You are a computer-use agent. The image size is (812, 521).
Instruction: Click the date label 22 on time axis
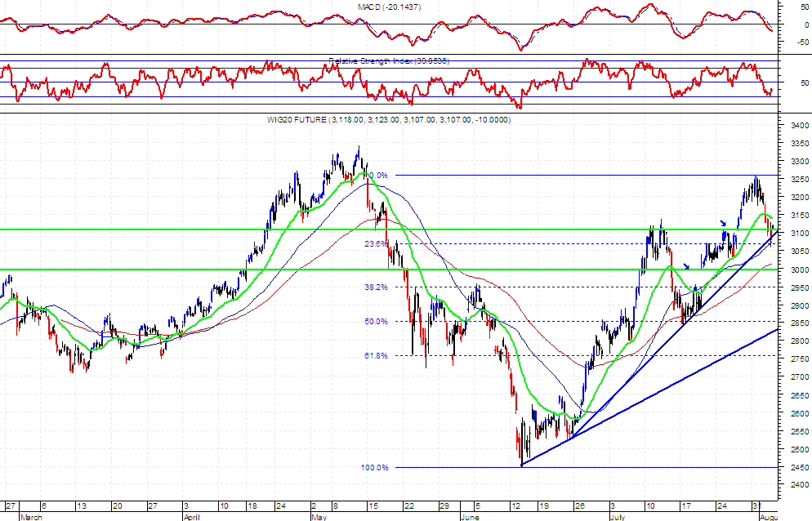coord(408,506)
